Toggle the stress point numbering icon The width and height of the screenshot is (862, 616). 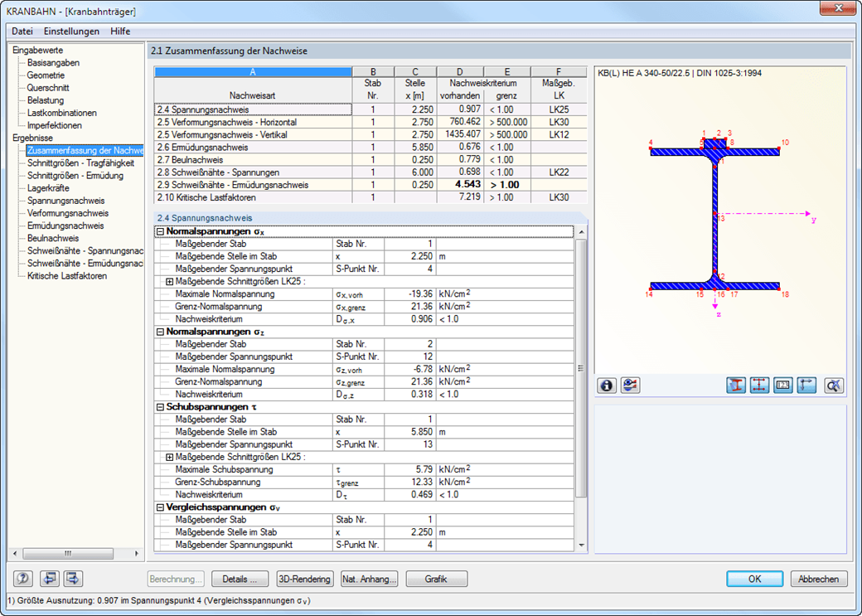click(x=783, y=386)
